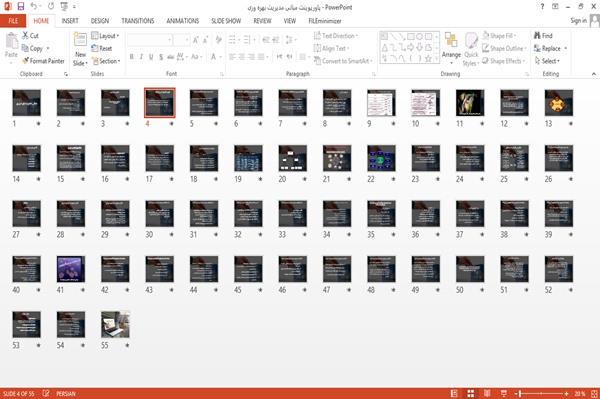Image resolution: width=600 pixels, height=399 pixels.
Task: Toggle Italic formatting
Action: pos(141,57)
